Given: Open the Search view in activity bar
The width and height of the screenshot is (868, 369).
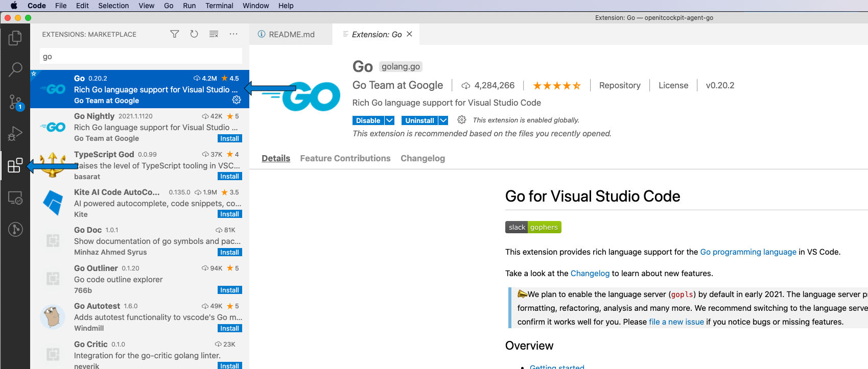Looking at the screenshot, I should (x=15, y=69).
